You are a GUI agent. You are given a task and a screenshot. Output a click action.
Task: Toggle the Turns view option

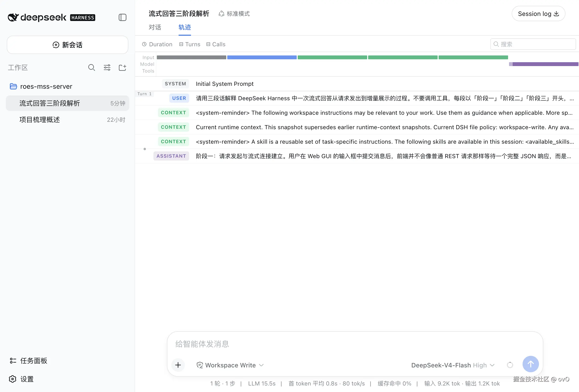pyautogui.click(x=190, y=44)
